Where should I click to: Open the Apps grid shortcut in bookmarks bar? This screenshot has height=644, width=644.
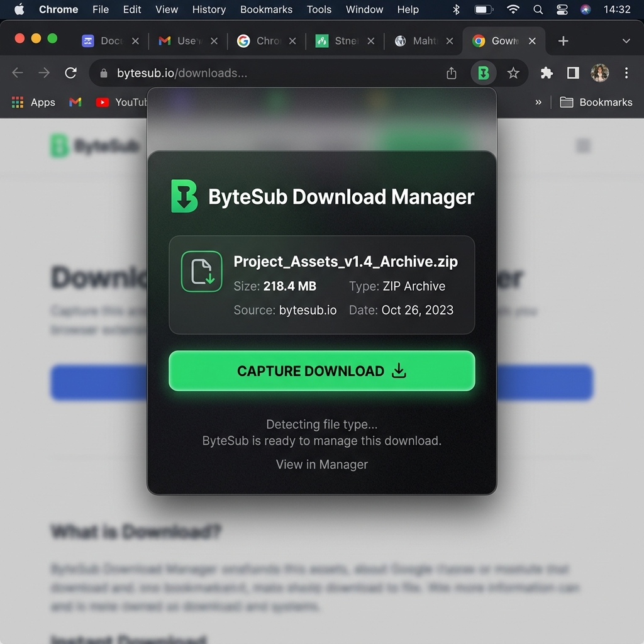pyautogui.click(x=33, y=103)
